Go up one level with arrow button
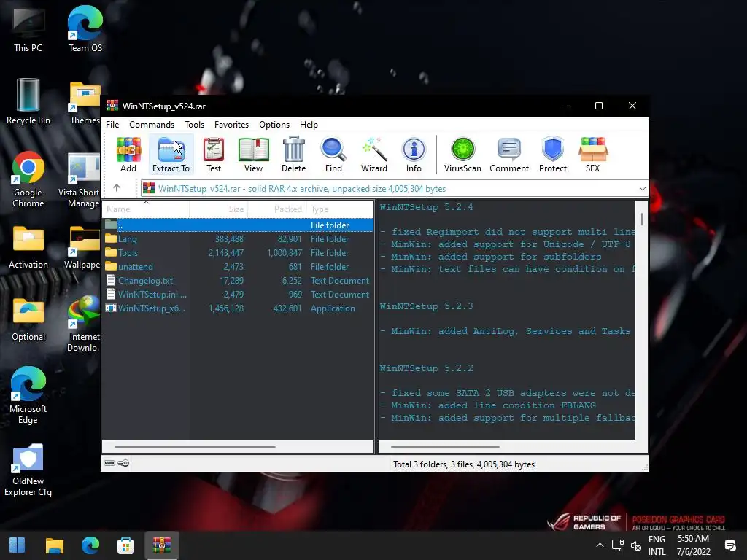Screen dimensions: 747x560 (117, 188)
